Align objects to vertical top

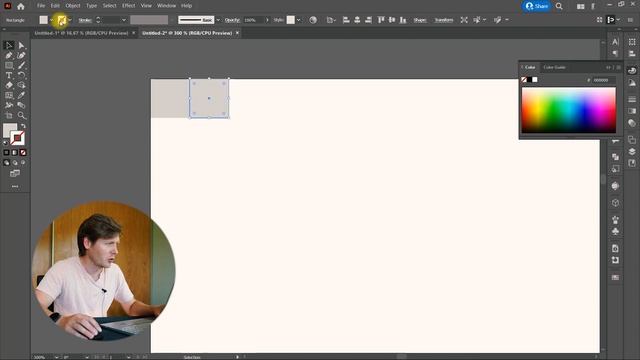tap(381, 20)
